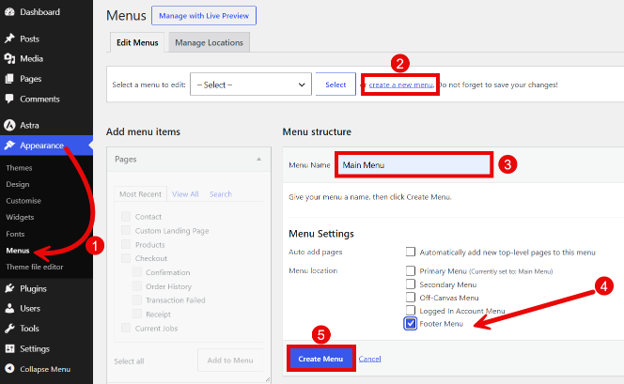
Task: Uncheck the Footer Menu location box
Action: click(410, 324)
